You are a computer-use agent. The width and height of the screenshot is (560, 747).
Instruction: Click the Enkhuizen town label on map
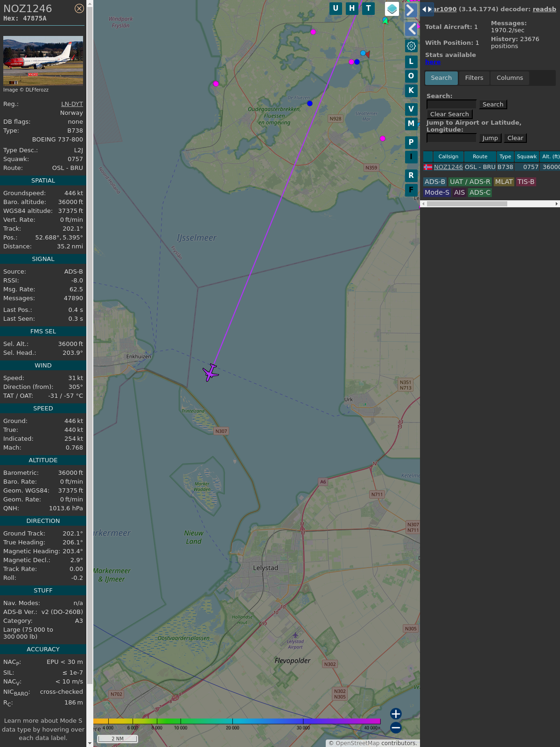[139, 357]
